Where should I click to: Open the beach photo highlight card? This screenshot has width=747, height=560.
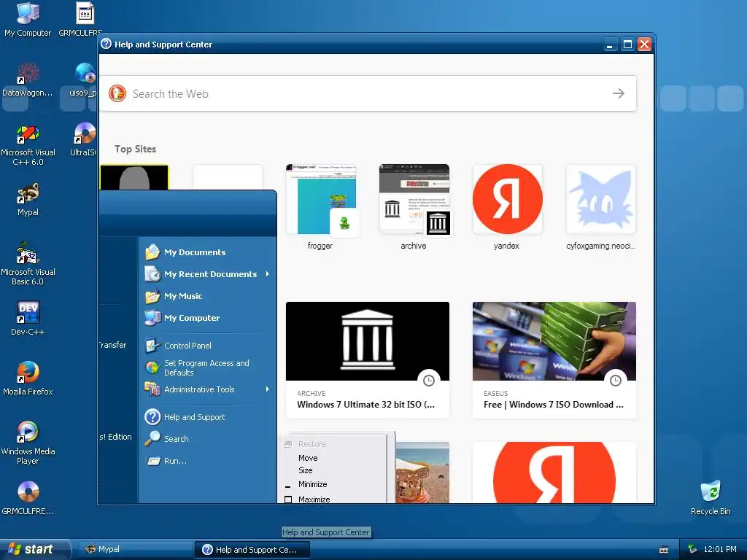pos(422,472)
